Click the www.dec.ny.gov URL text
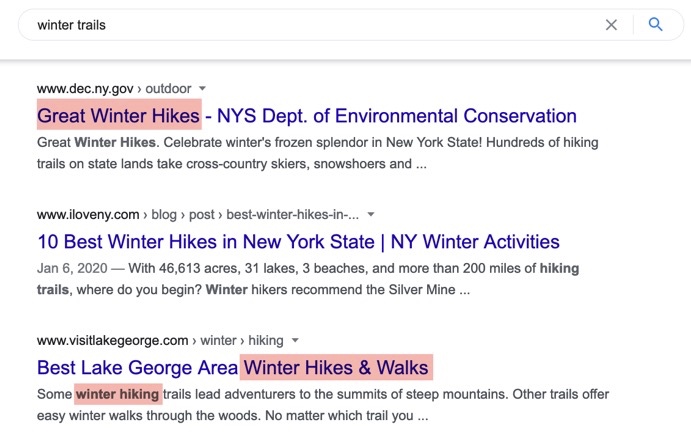 [x=85, y=89]
